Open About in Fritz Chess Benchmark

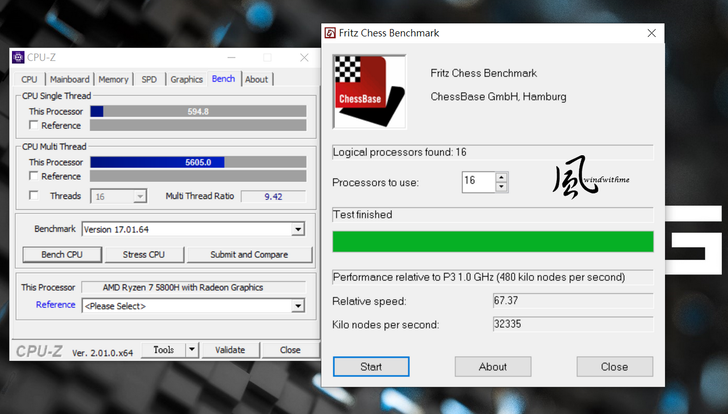click(493, 367)
